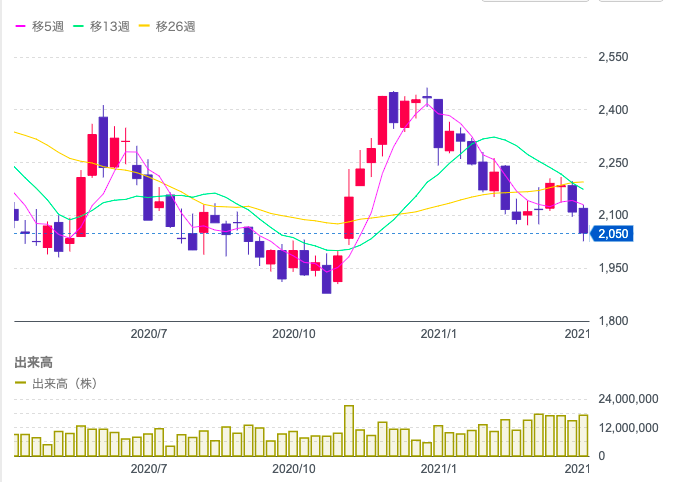The image size is (676, 482).
Task: Click the yellow 移26週 legend line swatch
Action: coord(144,26)
